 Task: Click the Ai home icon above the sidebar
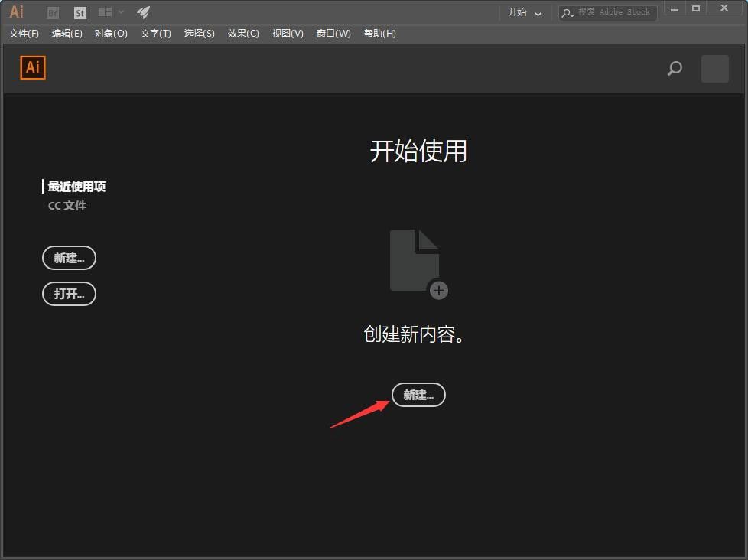pos(32,67)
